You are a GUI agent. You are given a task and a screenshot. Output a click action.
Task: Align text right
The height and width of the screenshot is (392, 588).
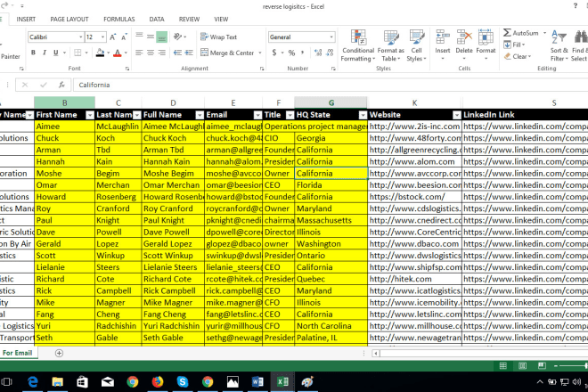[x=161, y=53]
